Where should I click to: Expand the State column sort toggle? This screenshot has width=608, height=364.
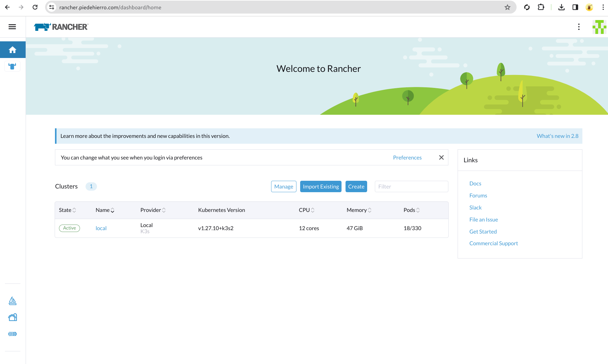click(x=75, y=210)
